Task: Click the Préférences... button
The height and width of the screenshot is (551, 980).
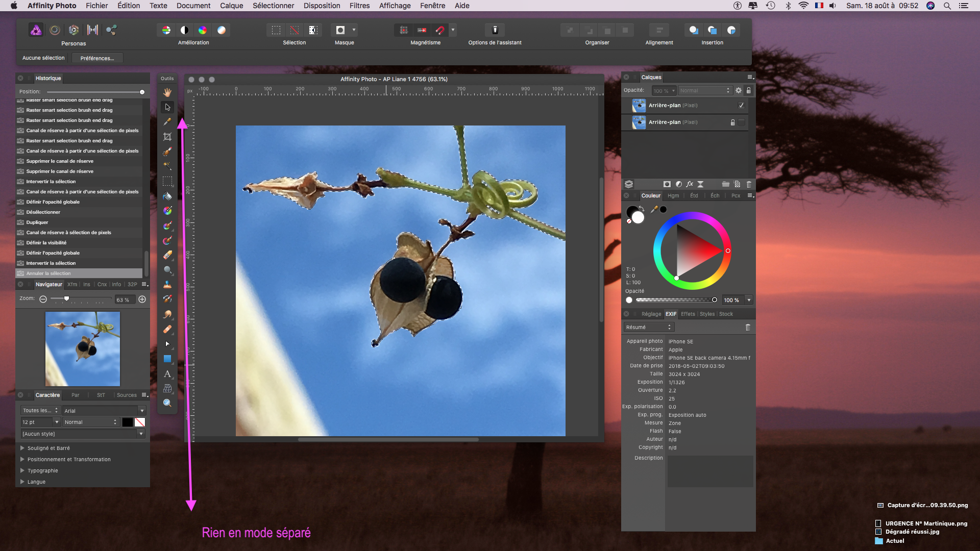Action: tap(97, 58)
